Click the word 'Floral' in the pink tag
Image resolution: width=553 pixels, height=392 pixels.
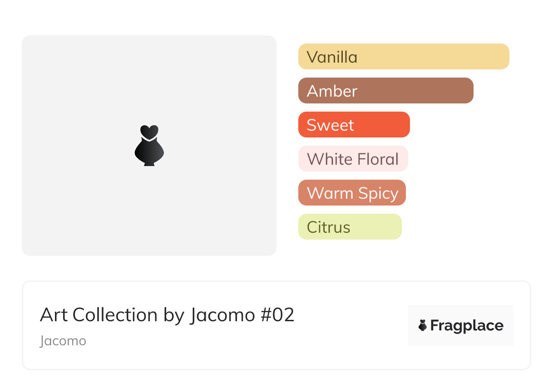(378, 159)
